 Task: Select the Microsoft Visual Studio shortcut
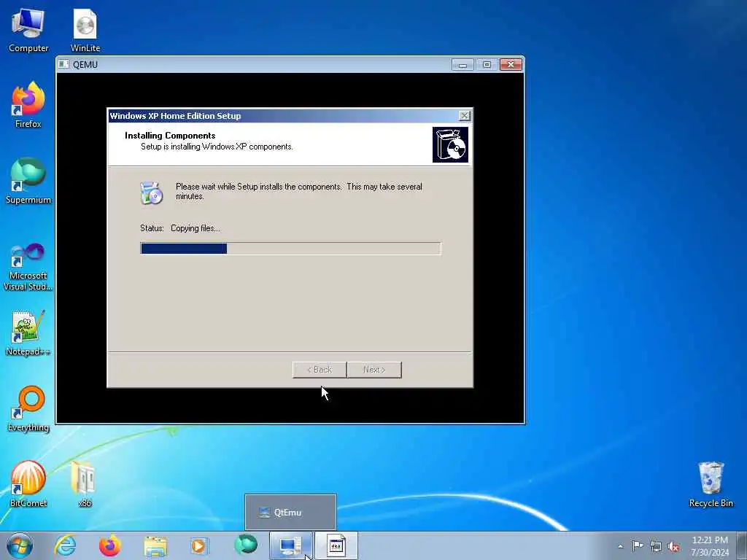click(28, 267)
